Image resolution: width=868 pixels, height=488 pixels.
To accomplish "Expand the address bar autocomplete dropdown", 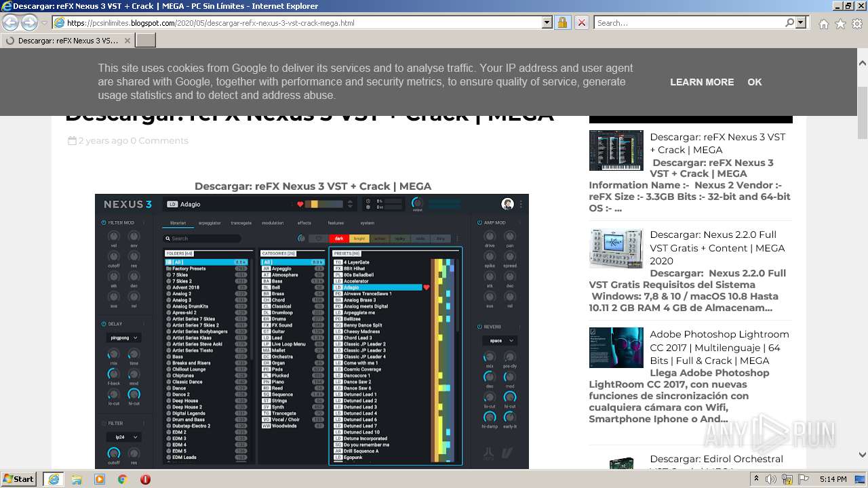I will pos(547,23).
